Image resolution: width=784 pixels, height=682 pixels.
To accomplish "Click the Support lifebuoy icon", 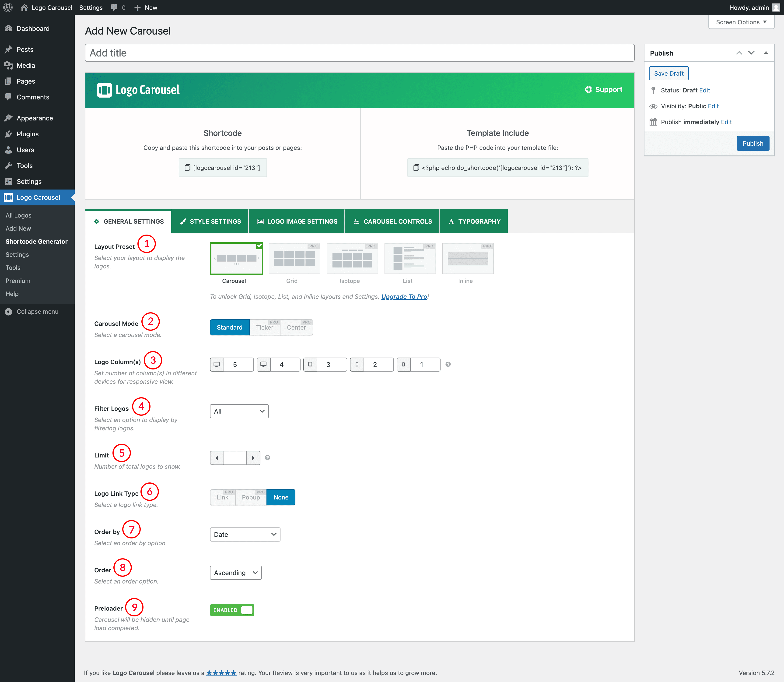I will [x=588, y=89].
